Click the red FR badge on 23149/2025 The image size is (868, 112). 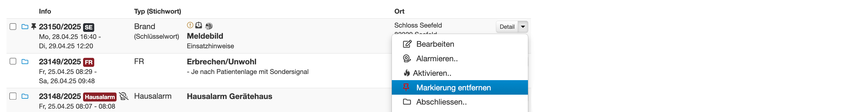point(89,62)
